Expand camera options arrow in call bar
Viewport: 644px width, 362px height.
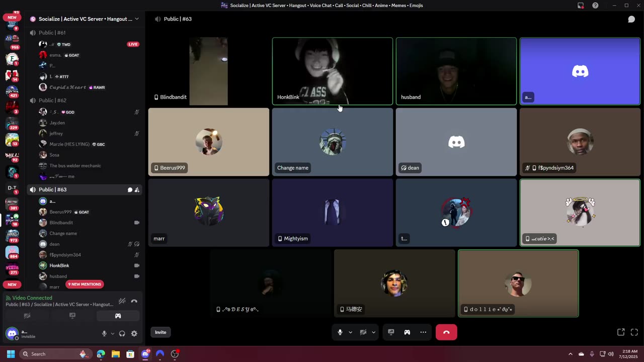373,332
